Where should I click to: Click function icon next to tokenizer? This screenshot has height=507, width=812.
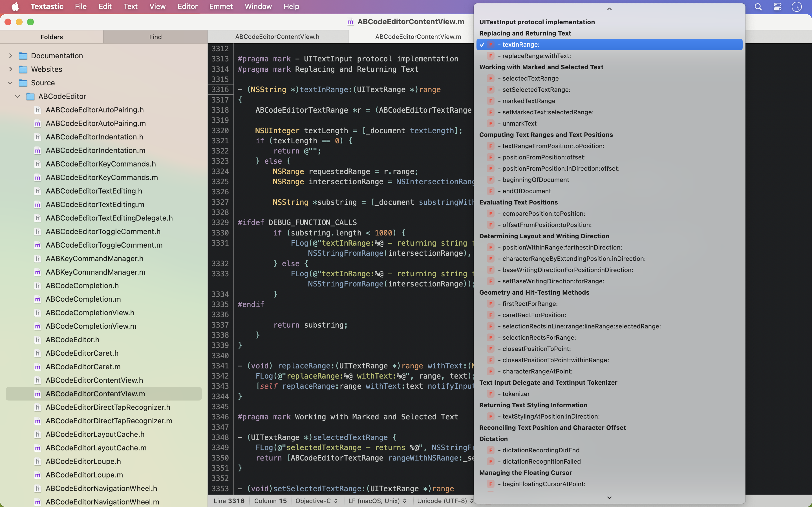(x=491, y=394)
